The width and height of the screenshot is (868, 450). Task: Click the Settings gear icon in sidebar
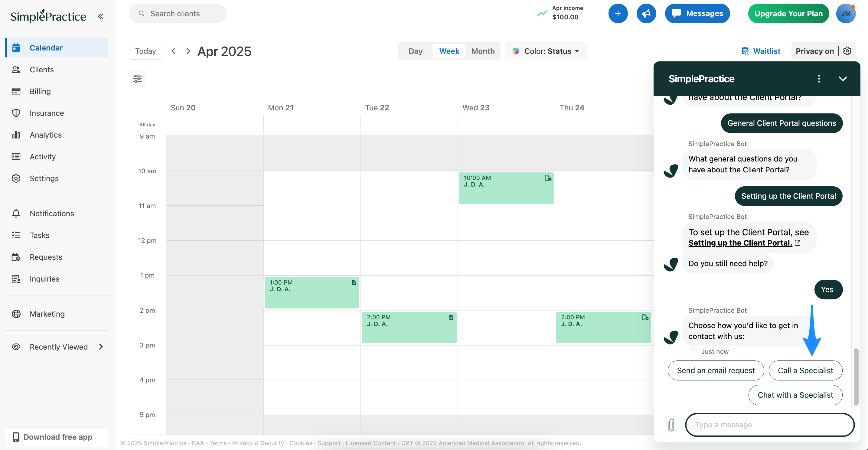click(16, 178)
